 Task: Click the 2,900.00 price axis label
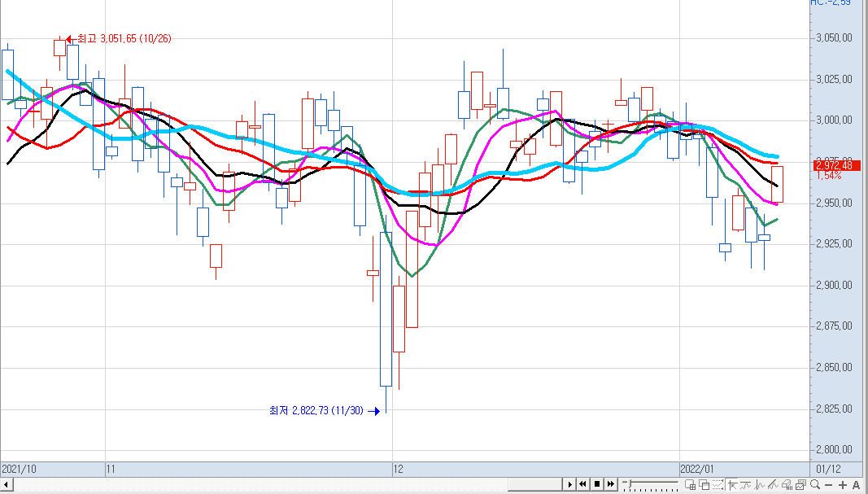point(834,285)
